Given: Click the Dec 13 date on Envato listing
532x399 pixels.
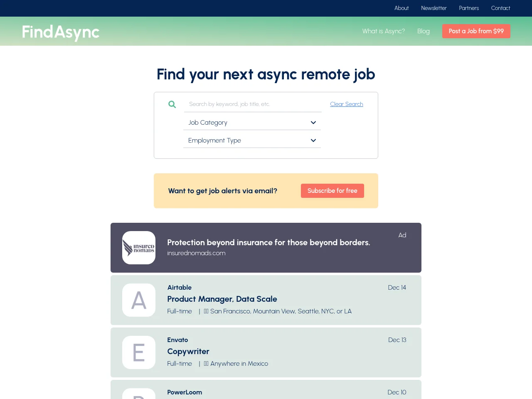Looking at the screenshot, I should [x=397, y=340].
